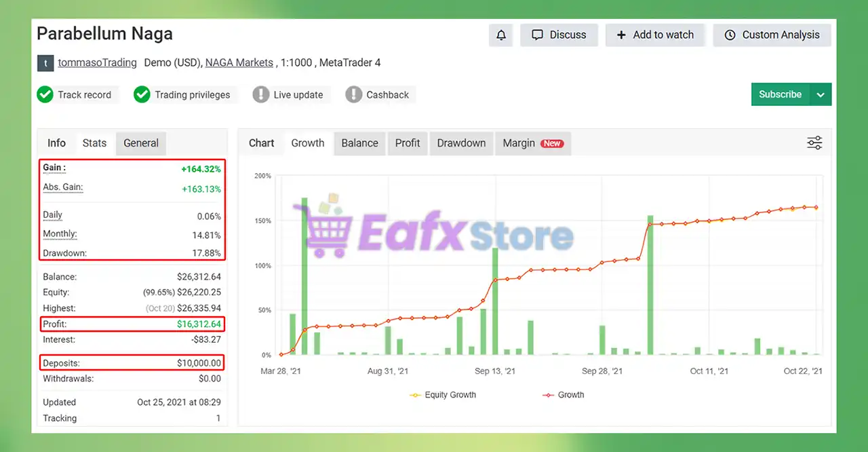Viewport: 868px width, 452px height.
Task: Switch to the Profit chart tab
Action: click(408, 143)
